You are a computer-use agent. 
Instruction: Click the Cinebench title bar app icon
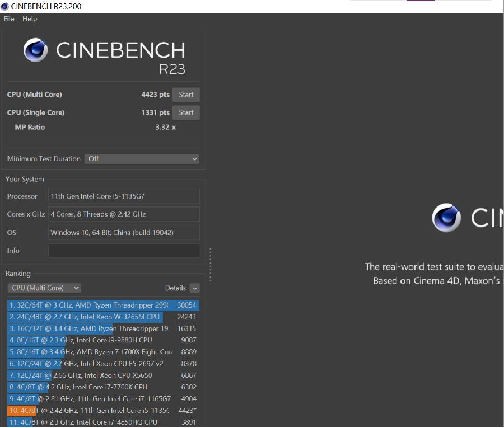point(4,6)
